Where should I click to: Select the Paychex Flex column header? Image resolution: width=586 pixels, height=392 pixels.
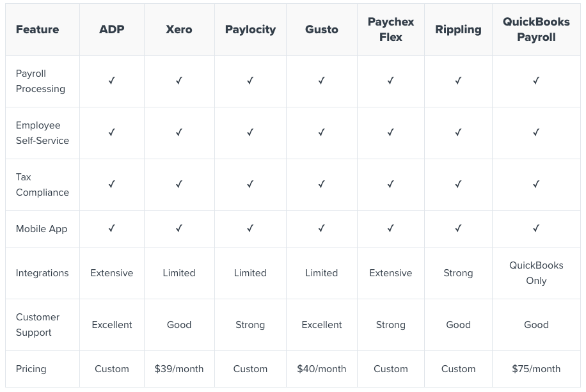(x=390, y=29)
